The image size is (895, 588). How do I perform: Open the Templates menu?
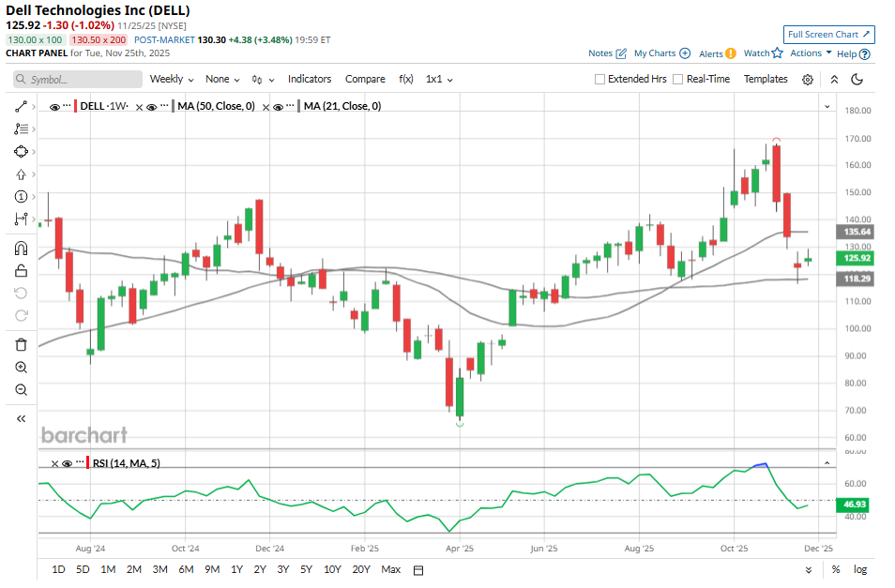point(766,80)
